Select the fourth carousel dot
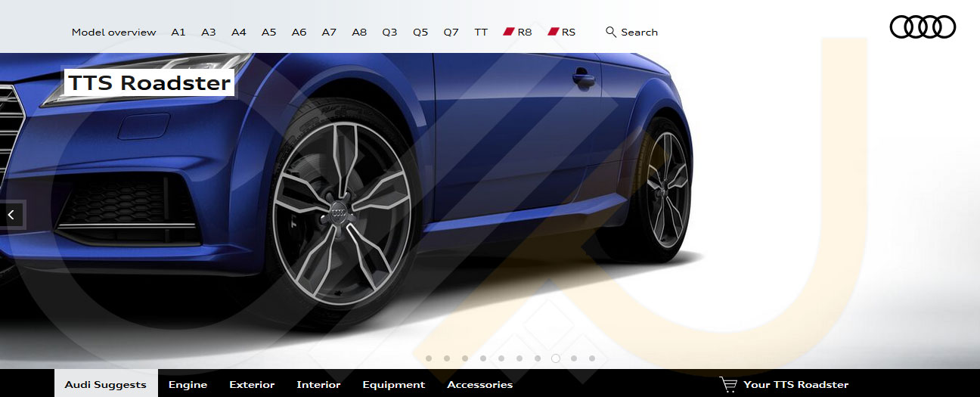The image size is (980, 397). [x=483, y=358]
